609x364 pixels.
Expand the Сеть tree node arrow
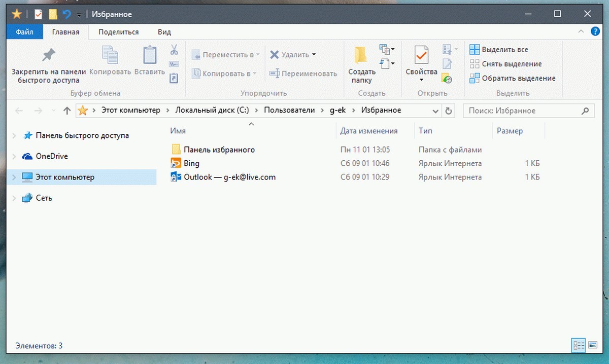click(15, 198)
